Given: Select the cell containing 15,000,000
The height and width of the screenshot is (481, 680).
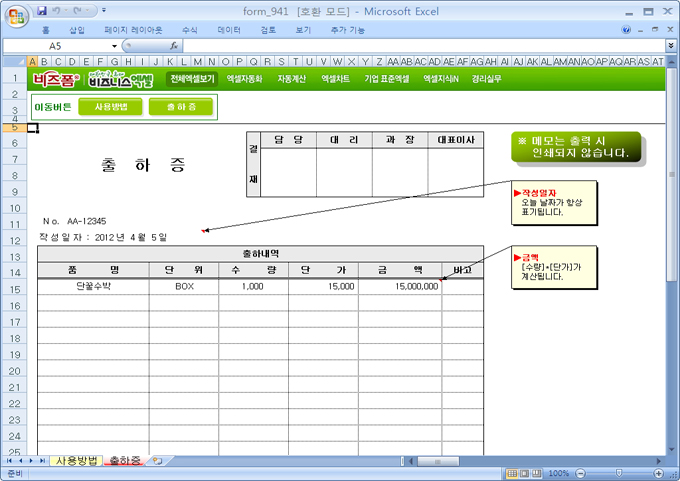Looking at the screenshot, I should [x=400, y=286].
